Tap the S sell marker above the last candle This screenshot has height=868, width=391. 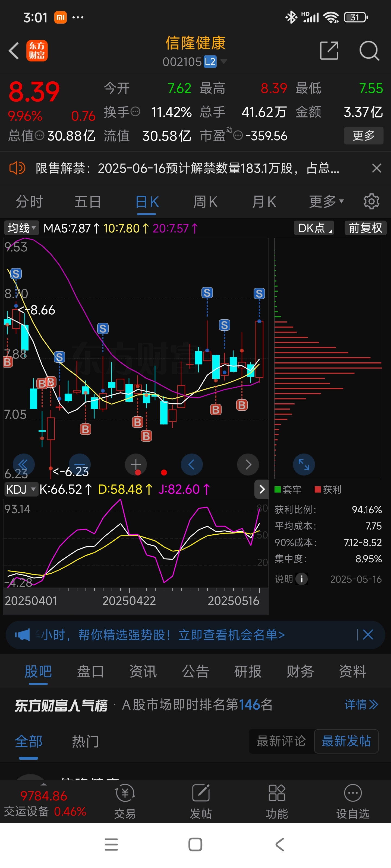[259, 293]
